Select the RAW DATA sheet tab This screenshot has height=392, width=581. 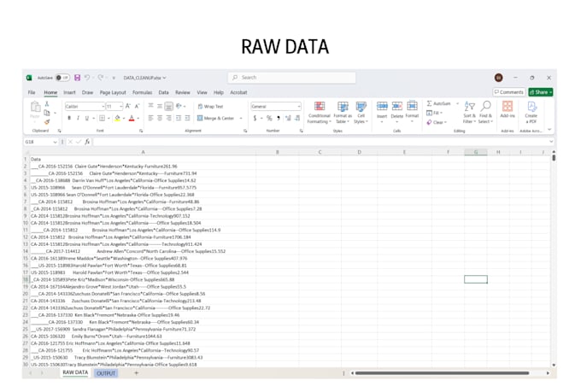[75, 372]
